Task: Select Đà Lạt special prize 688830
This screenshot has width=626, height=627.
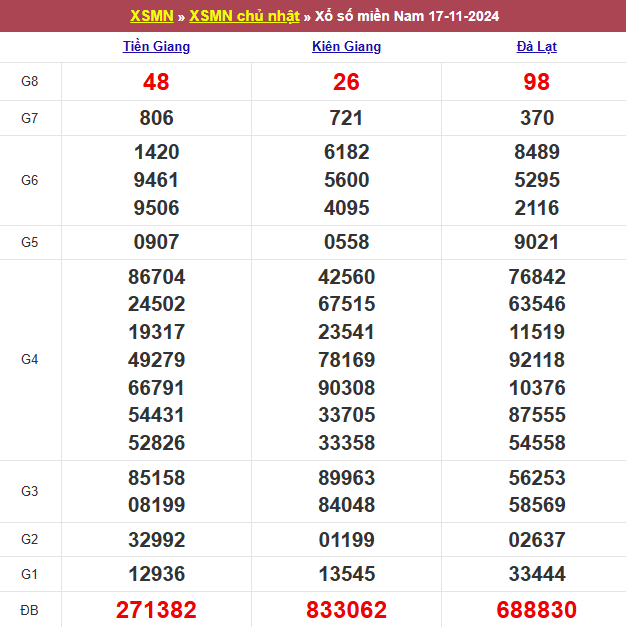Action: point(537,609)
